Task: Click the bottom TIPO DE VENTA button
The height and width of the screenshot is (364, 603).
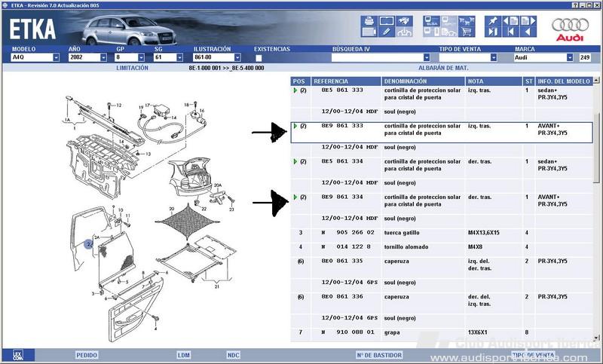Action: pos(534,354)
